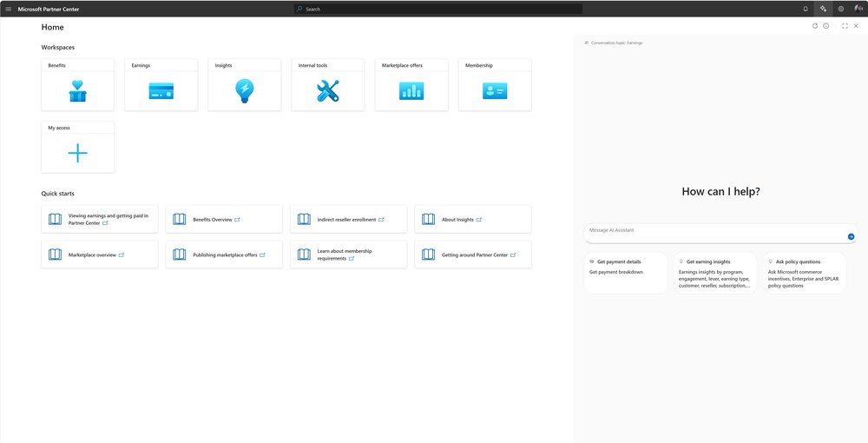Open the Marketplace offers chart workspace icon
The image size is (868, 443).
411,91
